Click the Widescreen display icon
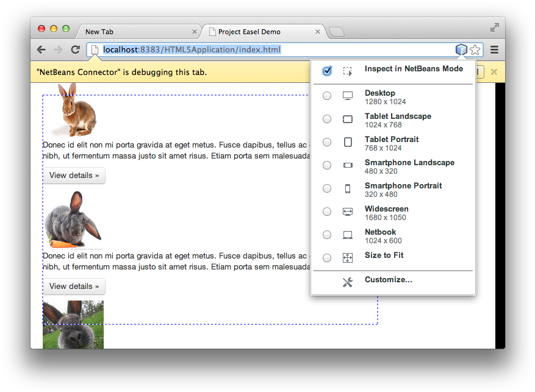 tap(348, 212)
